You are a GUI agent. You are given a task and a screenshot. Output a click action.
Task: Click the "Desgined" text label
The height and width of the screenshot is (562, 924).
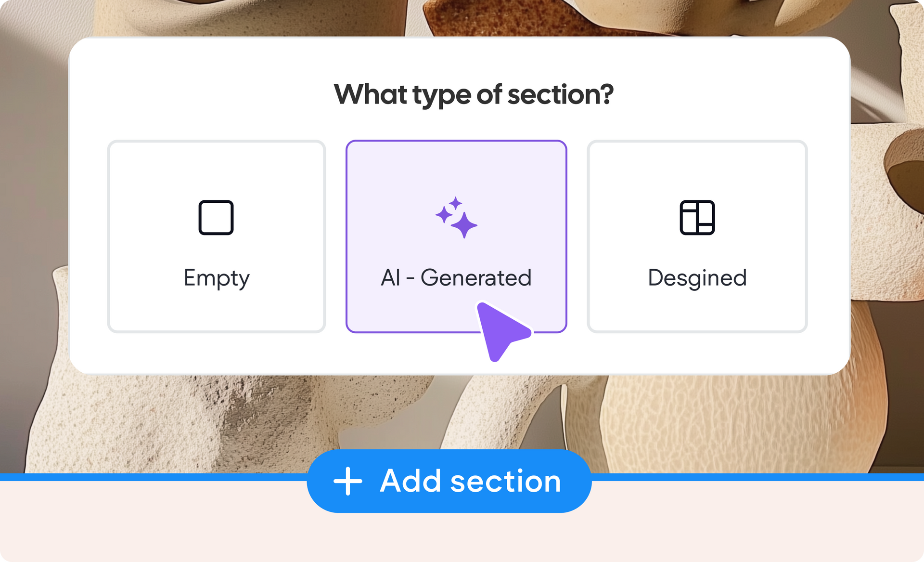[x=697, y=278]
